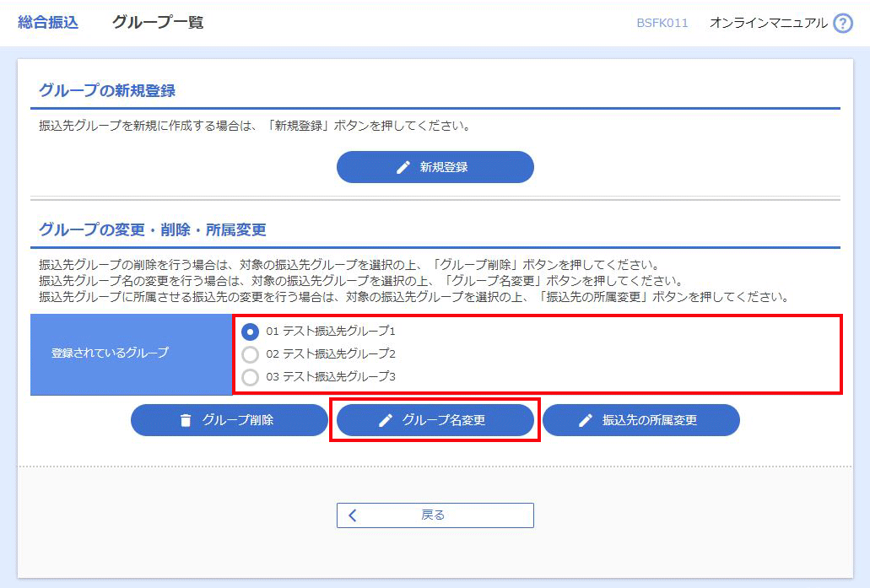Image resolution: width=870 pixels, height=588 pixels.
Task: Click the pencil icon on グループ名変更
Action: pos(386,420)
